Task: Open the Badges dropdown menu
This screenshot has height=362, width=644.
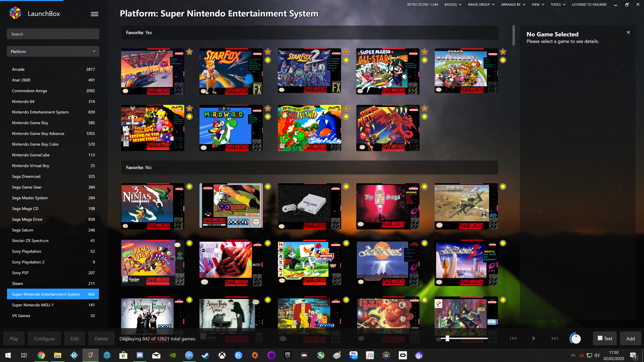Action: tap(453, 5)
